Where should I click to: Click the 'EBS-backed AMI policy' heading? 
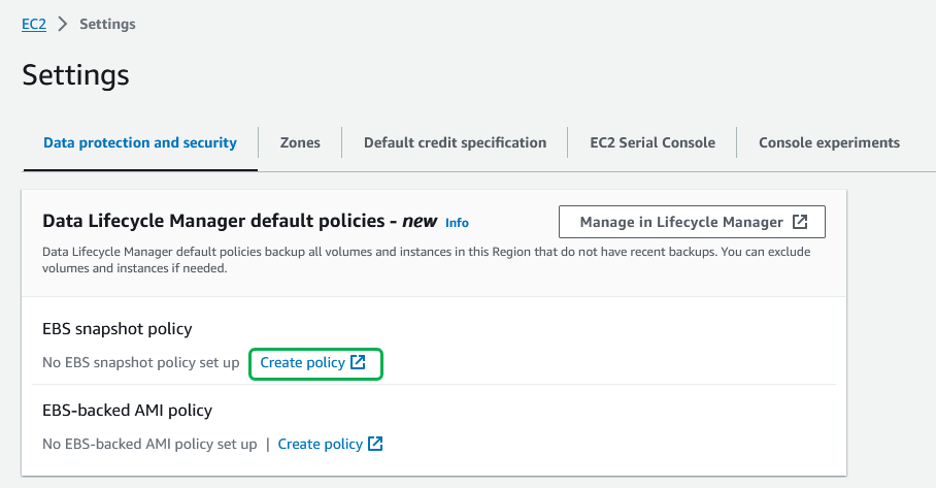127,410
